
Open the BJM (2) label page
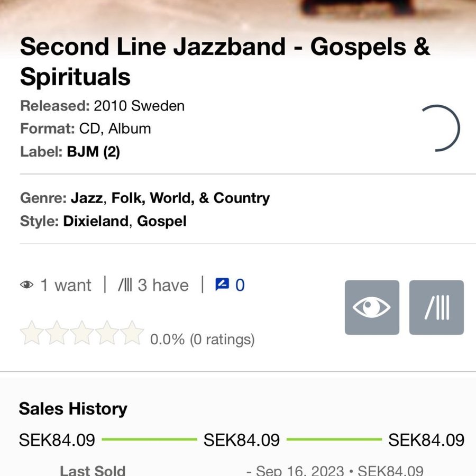pos(93,152)
